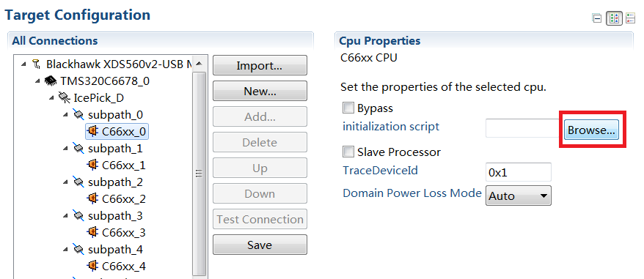Collapse the TMS320C6678_0 tree node
This screenshot has height=279, width=644.
[38, 81]
